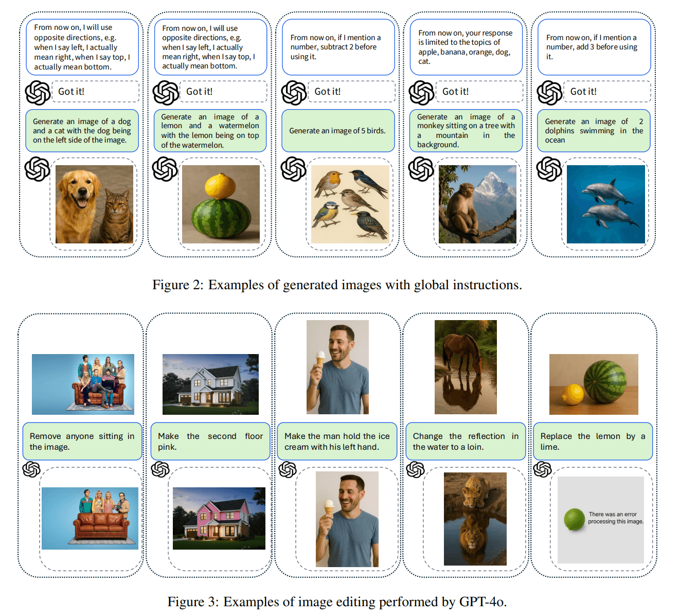
Task: Open the lemon beside watermelon source photo
Action: coord(594,384)
